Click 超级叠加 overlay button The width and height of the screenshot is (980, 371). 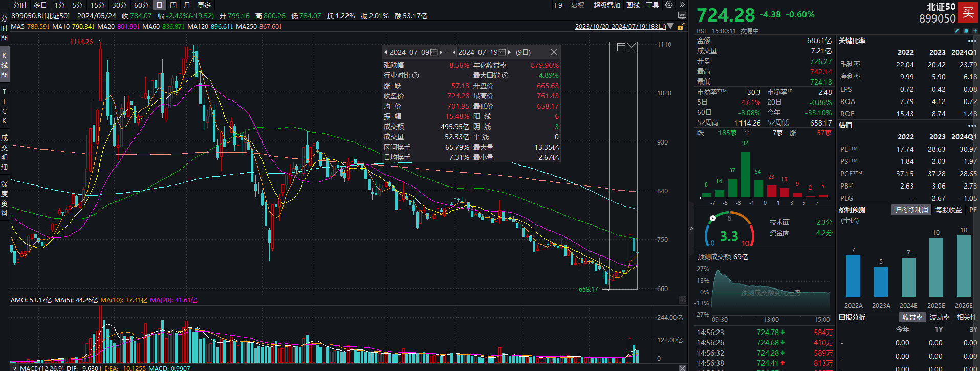606,5
